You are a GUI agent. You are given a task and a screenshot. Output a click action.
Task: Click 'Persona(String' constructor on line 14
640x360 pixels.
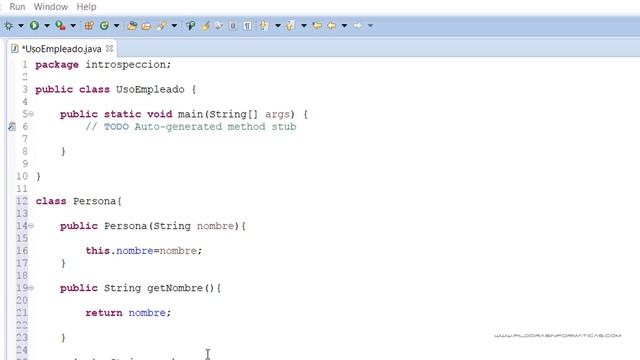click(x=147, y=226)
